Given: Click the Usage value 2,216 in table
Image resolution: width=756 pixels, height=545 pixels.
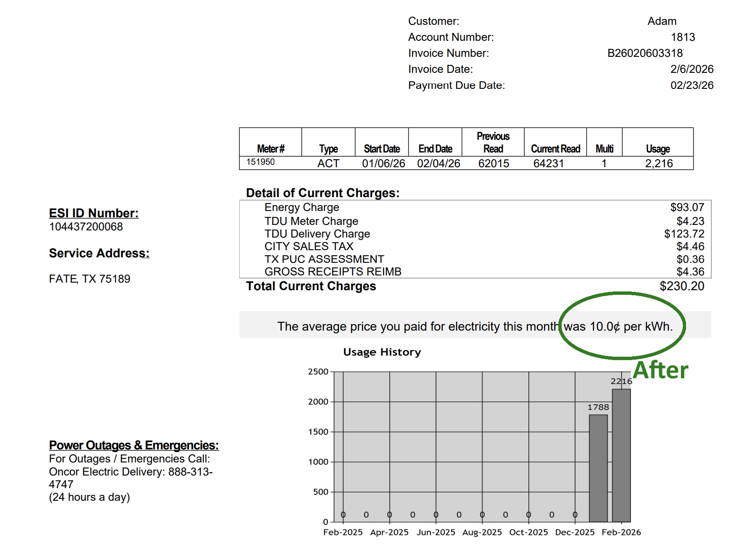Looking at the screenshot, I should point(659,163).
